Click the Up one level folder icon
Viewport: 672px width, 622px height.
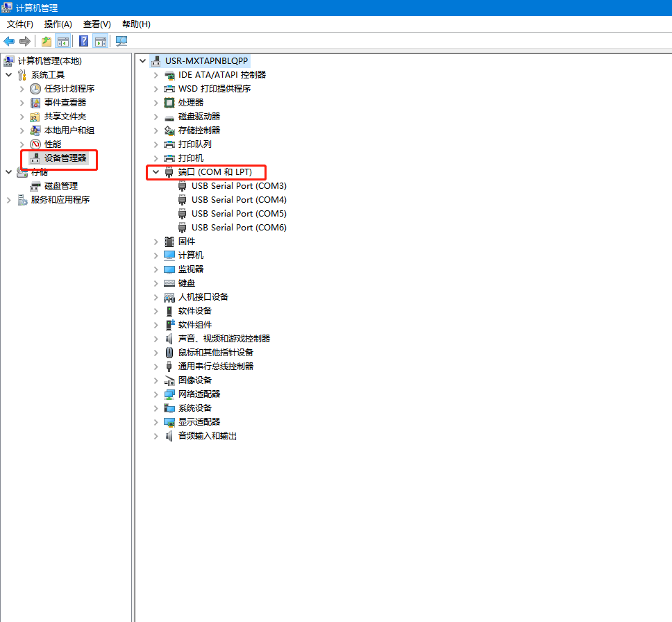(46, 41)
